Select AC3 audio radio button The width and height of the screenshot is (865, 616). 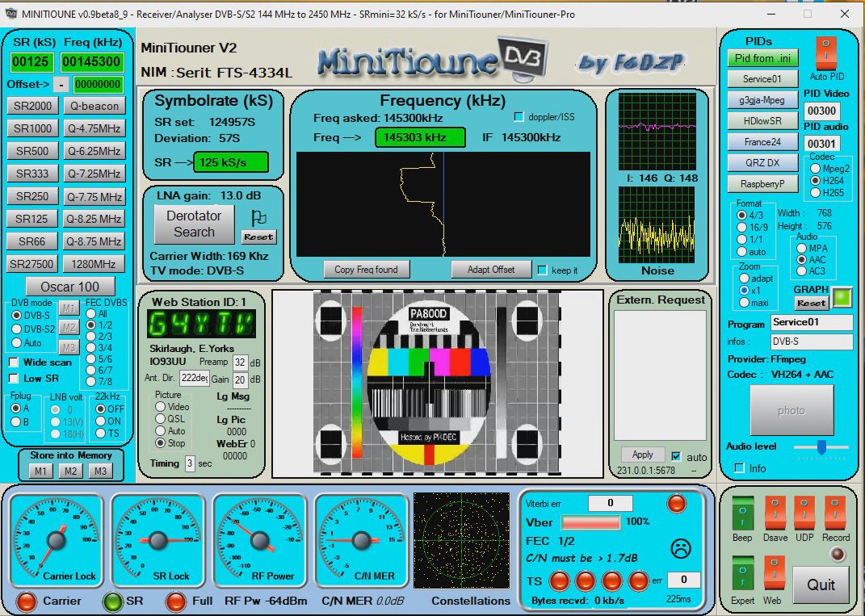(801, 270)
